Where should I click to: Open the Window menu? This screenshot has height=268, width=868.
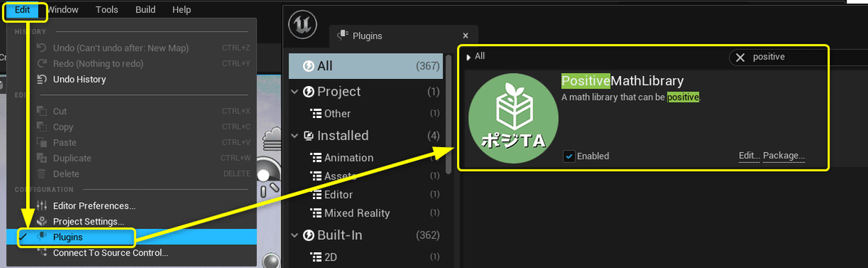(x=64, y=10)
